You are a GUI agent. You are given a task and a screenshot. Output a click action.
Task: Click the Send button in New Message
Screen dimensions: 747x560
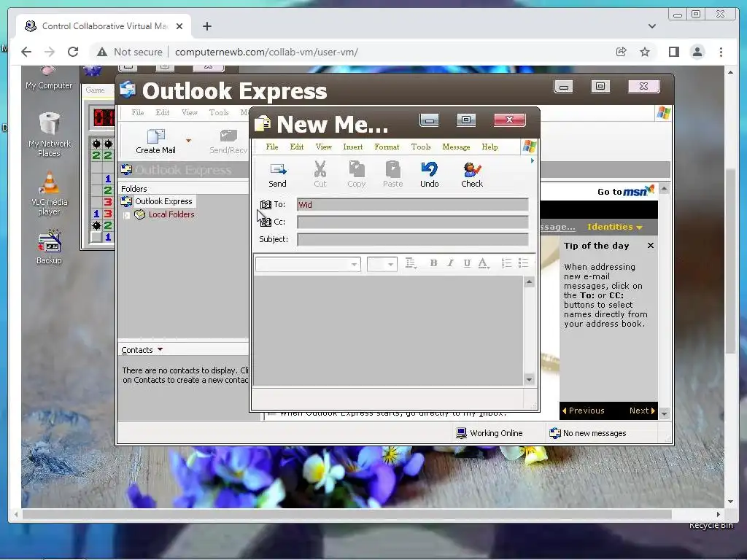(277, 175)
